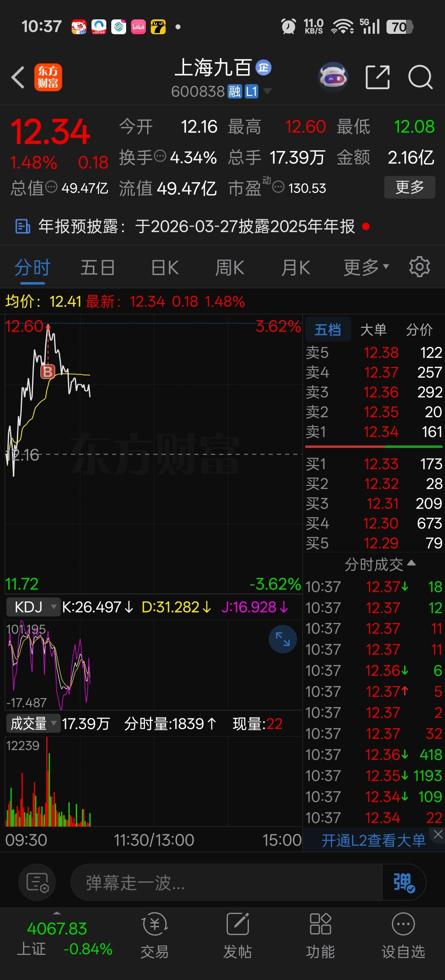The height and width of the screenshot is (980, 445).
Task: Tap the 市盈 info icon
Action: (279, 187)
